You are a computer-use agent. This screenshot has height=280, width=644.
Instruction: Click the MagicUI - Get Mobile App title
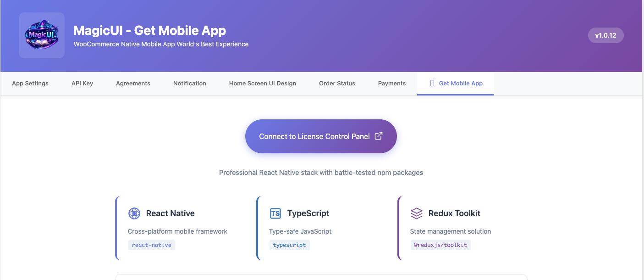[x=150, y=31]
